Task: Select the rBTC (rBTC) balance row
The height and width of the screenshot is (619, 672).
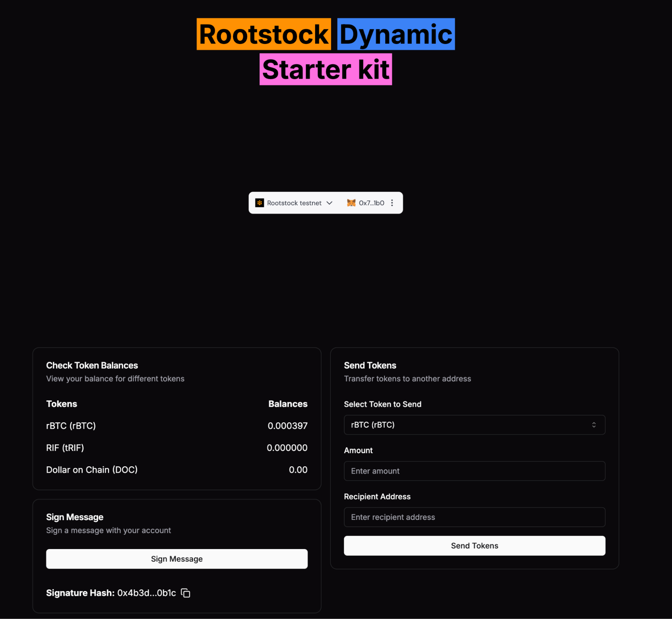Action: click(x=176, y=425)
